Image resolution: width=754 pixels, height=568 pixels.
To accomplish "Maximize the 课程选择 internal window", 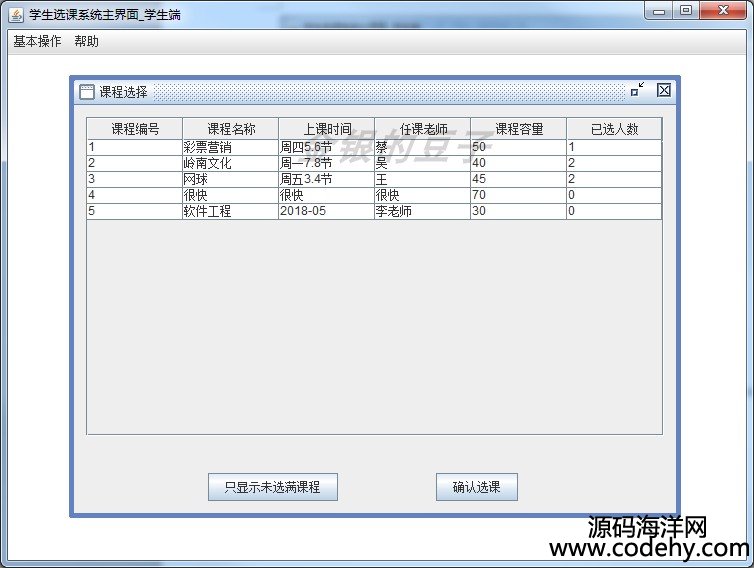I will point(637,91).
